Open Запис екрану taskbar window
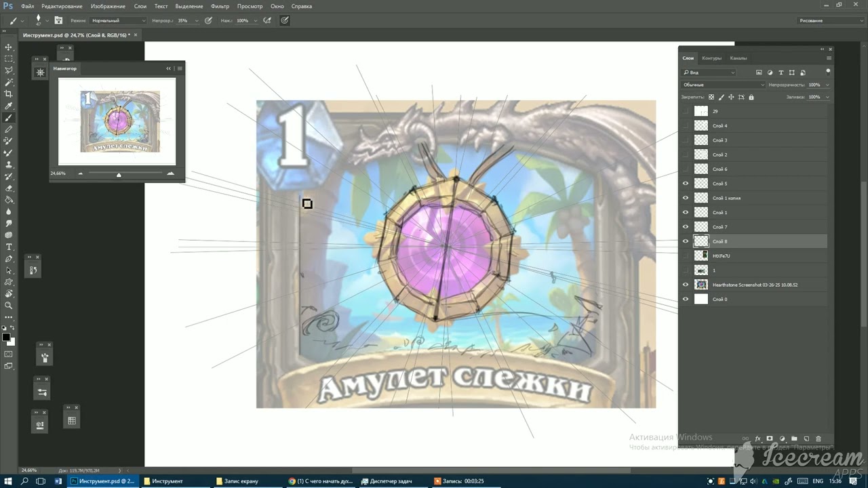The width and height of the screenshot is (868, 488). point(247,481)
